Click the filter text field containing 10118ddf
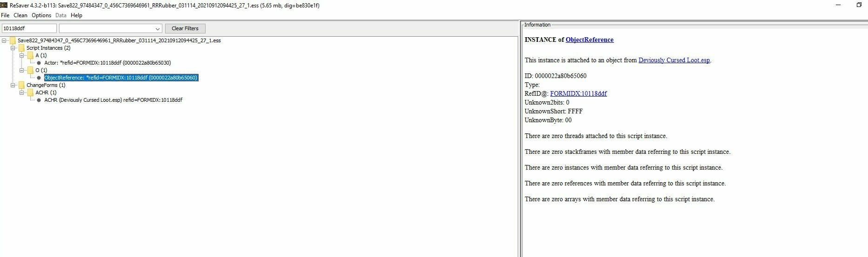 [29, 28]
